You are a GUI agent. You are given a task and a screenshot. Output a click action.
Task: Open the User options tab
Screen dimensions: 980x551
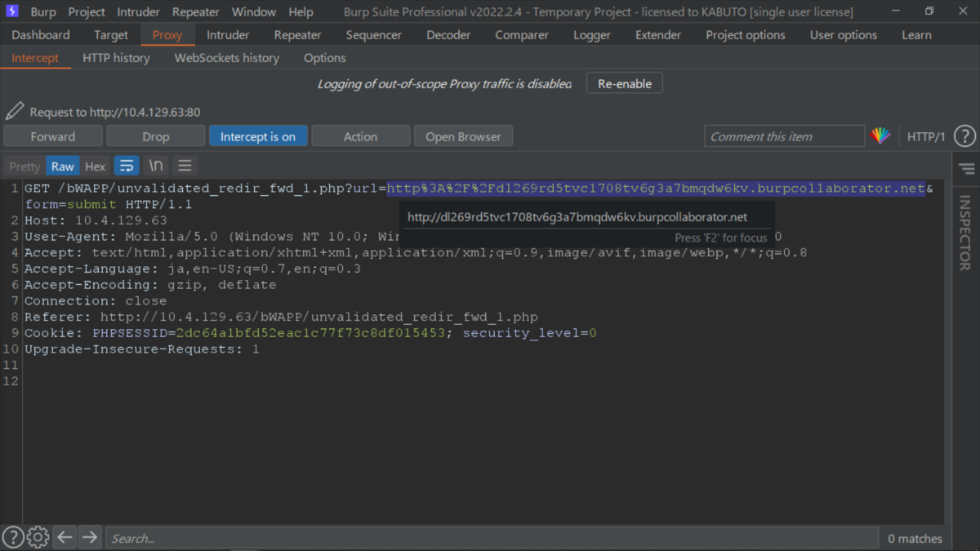(844, 35)
